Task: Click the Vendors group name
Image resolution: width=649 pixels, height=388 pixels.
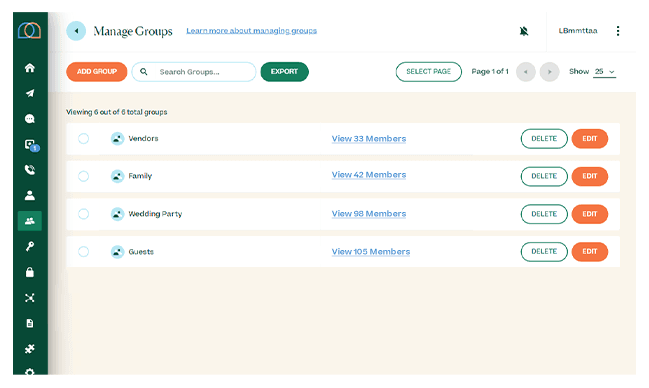Action: [143, 138]
